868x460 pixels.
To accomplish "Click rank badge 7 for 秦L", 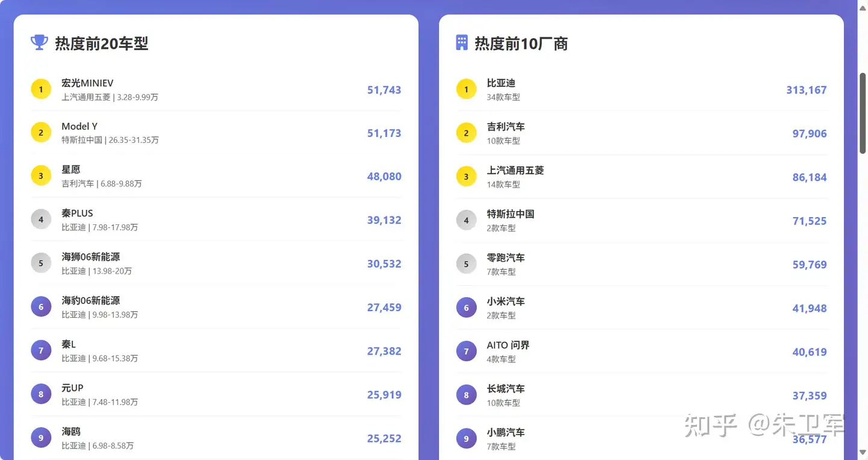I will (x=41, y=351).
